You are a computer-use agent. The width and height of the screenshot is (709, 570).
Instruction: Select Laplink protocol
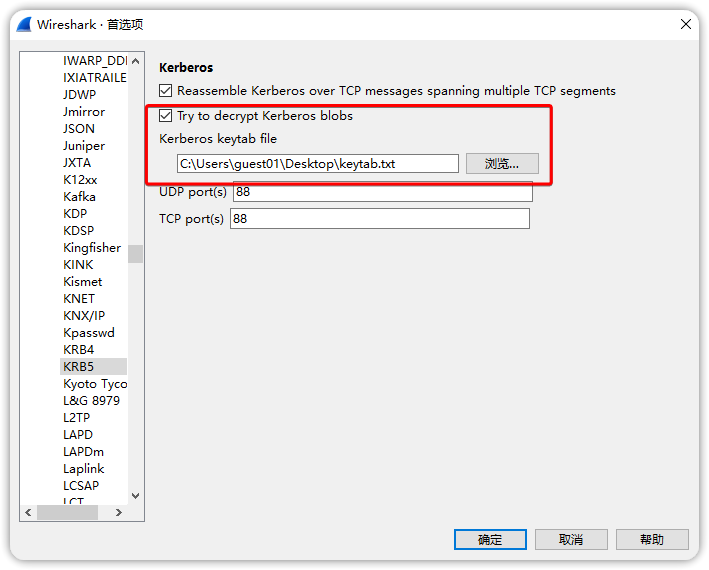click(84, 469)
